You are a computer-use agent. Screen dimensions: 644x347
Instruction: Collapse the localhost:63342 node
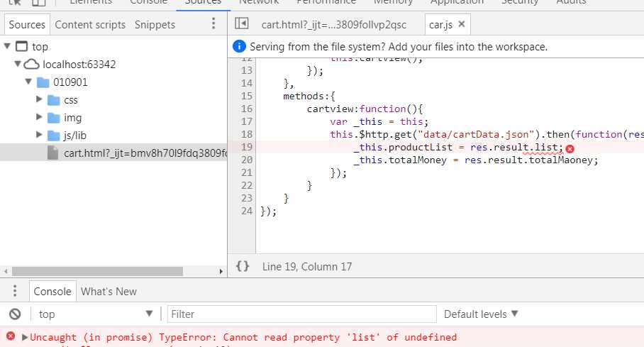coord(18,64)
